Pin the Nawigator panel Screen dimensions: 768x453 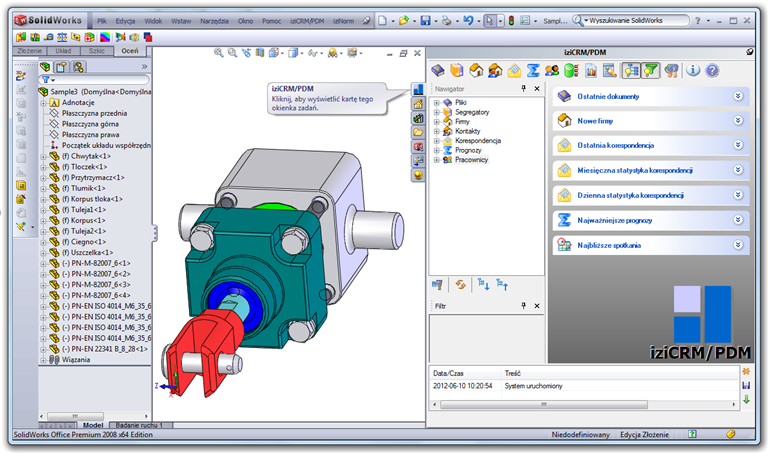[x=523, y=89]
